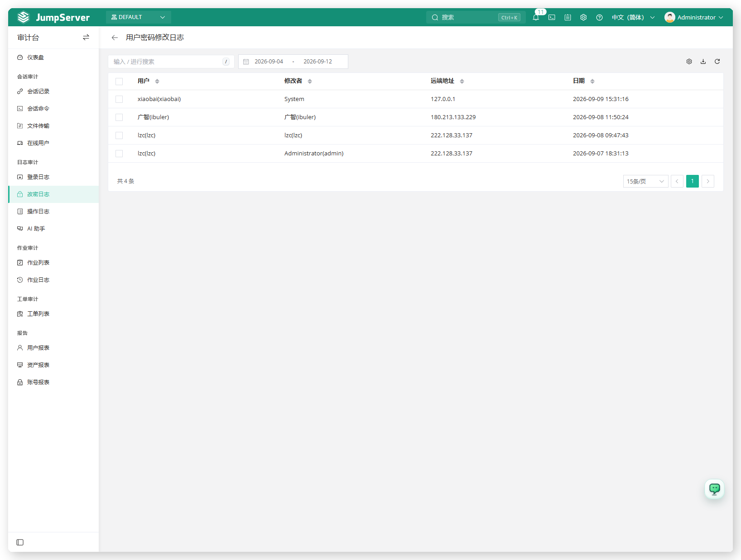Check the 广智(ibuler) row
741x560 pixels.
click(x=119, y=117)
